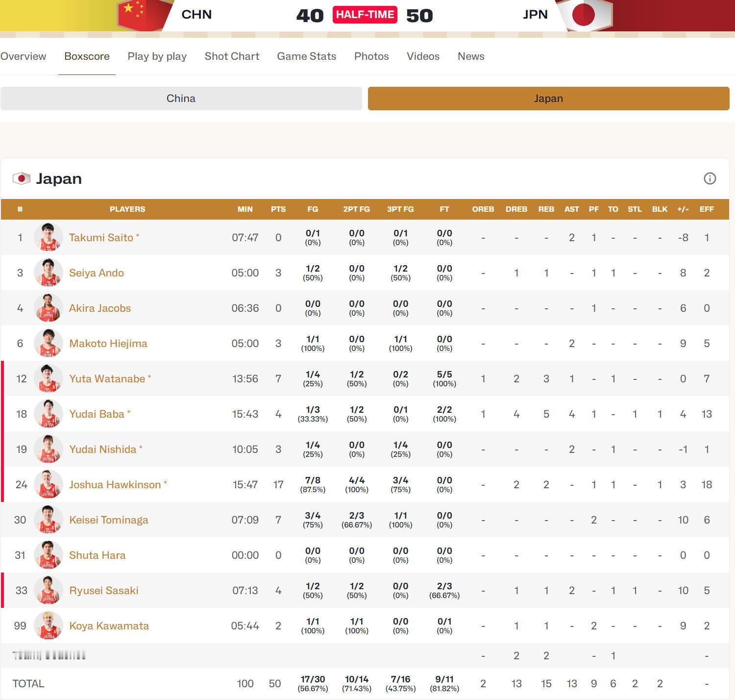Open the Keisei Tominaga player link
Screen dimensions: 735x700
click(108, 520)
